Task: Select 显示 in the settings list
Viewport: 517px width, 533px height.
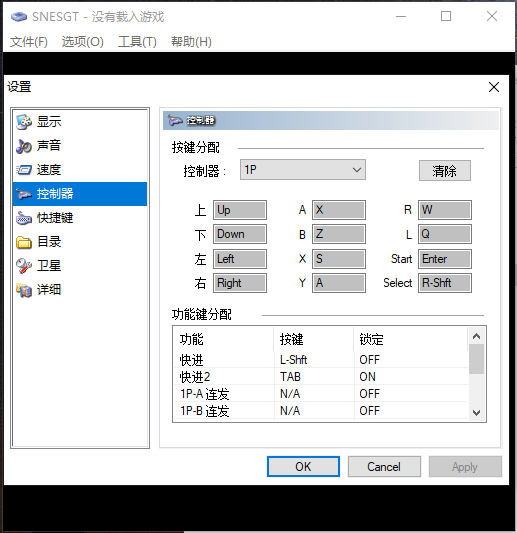Action: pyautogui.click(x=80, y=122)
